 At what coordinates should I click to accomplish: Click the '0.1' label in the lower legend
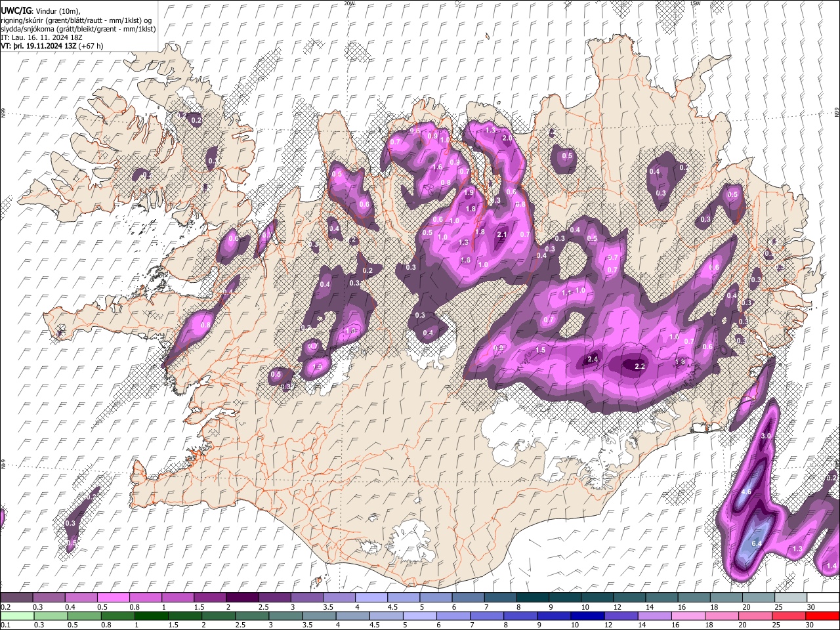coord(5,625)
